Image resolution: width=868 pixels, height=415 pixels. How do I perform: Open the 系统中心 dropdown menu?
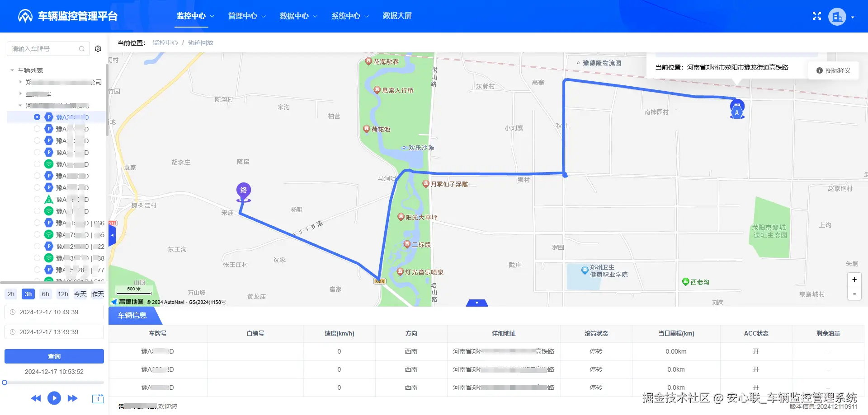[x=350, y=16]
